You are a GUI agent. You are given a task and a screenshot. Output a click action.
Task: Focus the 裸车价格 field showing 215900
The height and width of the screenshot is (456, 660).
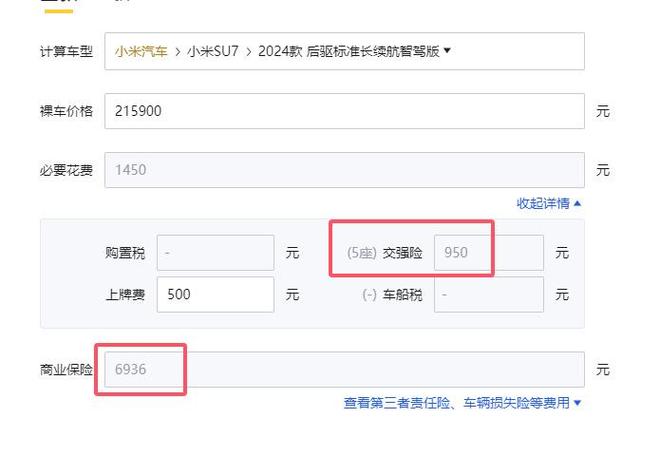[x=344, y=111]
